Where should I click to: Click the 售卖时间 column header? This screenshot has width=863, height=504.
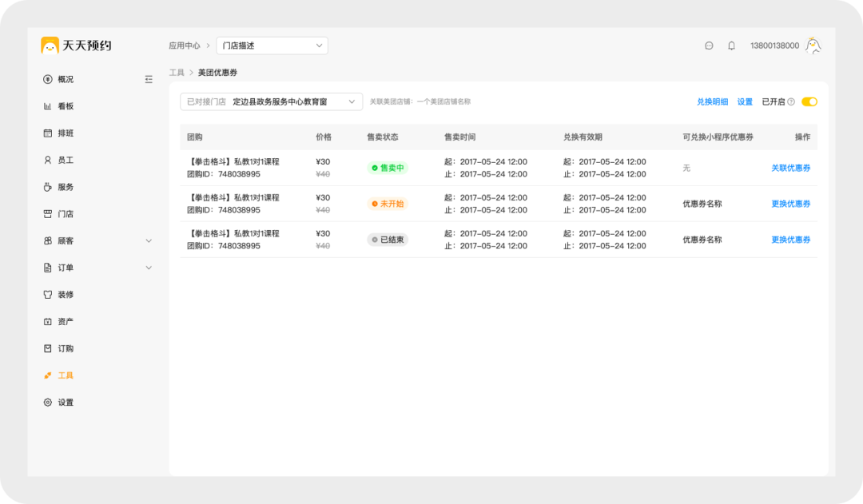tap(459, 137)
